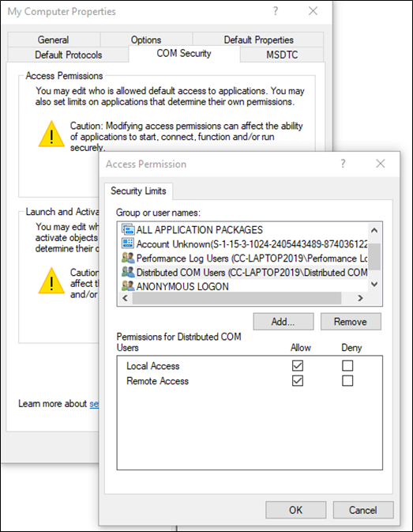The height and width of the screenshot is (532, 413).
Task: Click the user list scroll down arrow
Action: coord(374,285)
